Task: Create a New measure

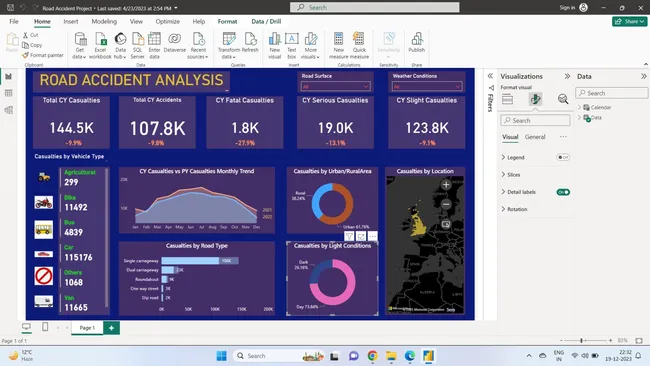Action: pyautogui.click(x=339, y=46)
